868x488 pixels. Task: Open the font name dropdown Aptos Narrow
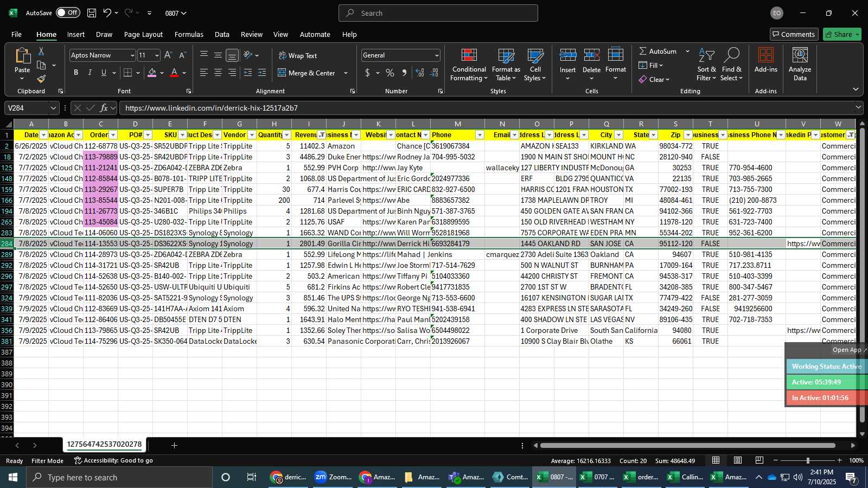132,55
